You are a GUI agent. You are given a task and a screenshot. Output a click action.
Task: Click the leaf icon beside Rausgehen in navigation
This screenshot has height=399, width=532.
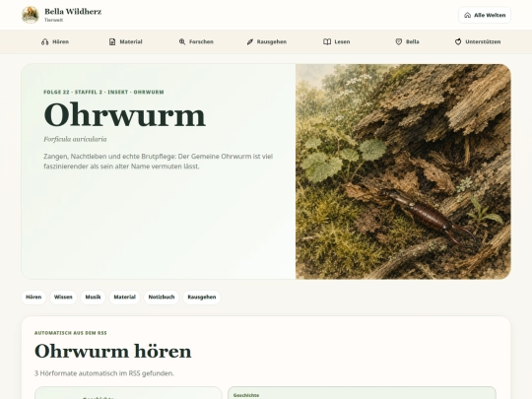[250, 41]
